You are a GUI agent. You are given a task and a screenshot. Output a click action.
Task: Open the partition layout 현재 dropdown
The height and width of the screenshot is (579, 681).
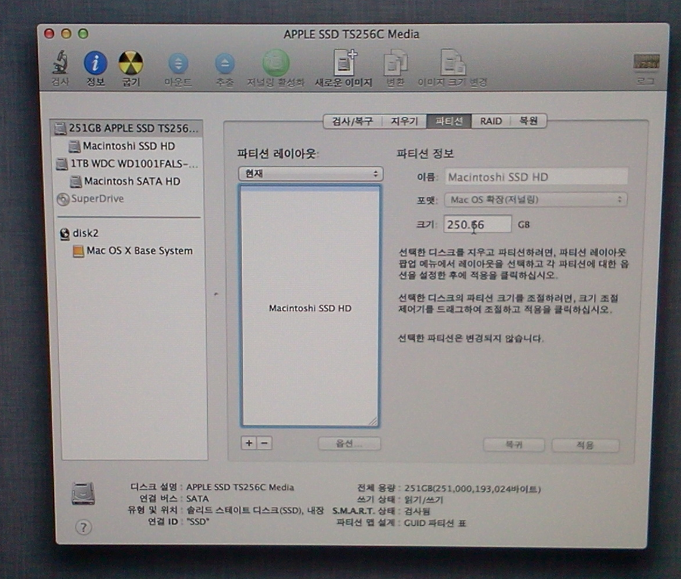click(x=311, y=174)
